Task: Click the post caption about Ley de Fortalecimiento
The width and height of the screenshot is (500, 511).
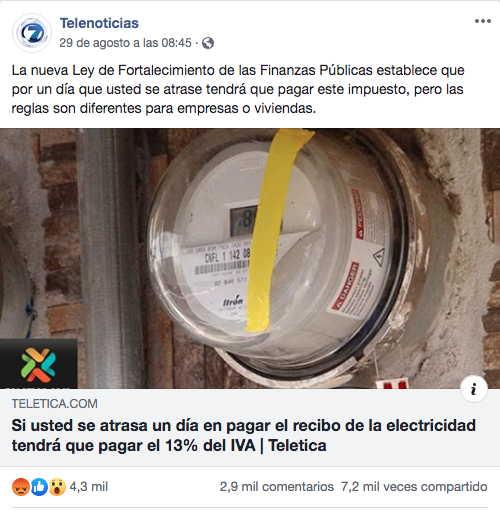Action: point(238,89)
